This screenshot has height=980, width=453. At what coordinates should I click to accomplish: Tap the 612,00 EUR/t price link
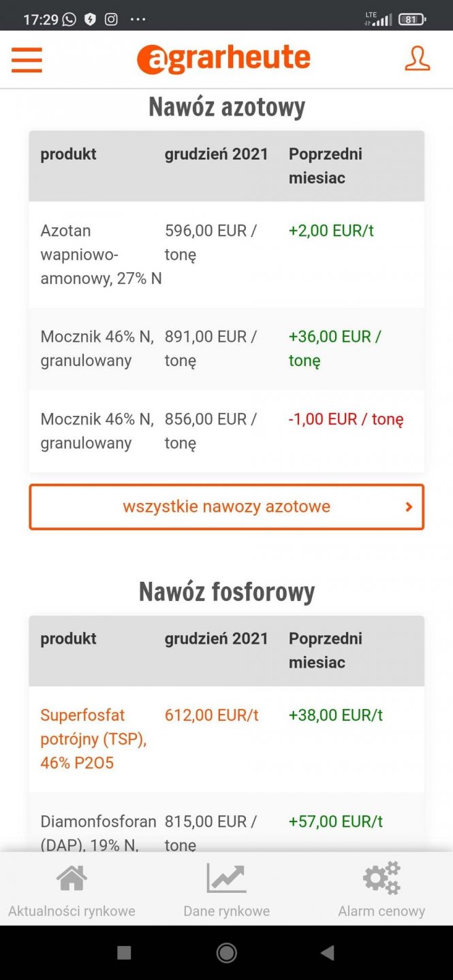click(x=211, y=715)
